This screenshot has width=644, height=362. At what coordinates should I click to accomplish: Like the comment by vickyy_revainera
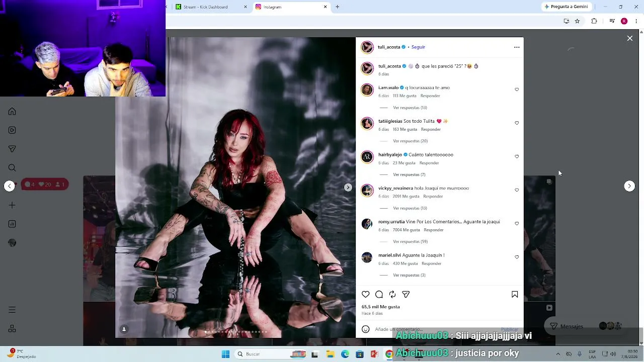[x=517, y=190]
